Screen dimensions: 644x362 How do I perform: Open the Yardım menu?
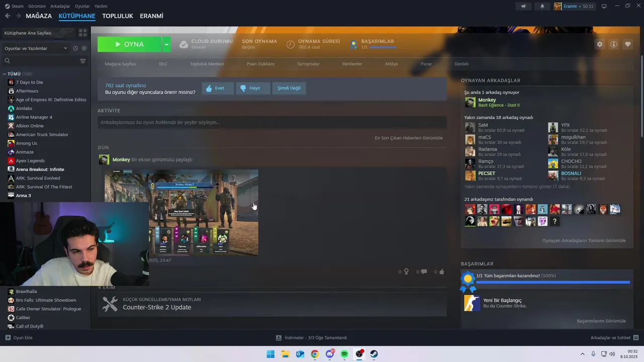coord(101,6)
